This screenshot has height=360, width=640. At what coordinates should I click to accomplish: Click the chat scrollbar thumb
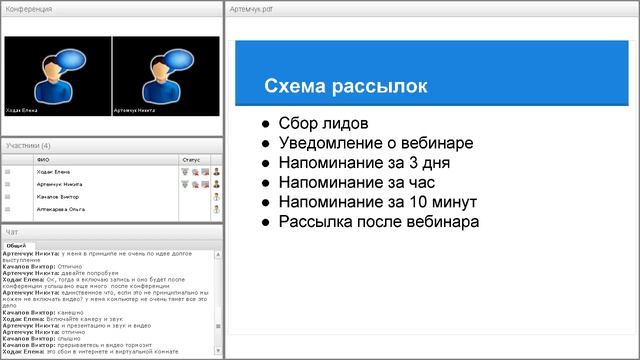click(218, 326)
